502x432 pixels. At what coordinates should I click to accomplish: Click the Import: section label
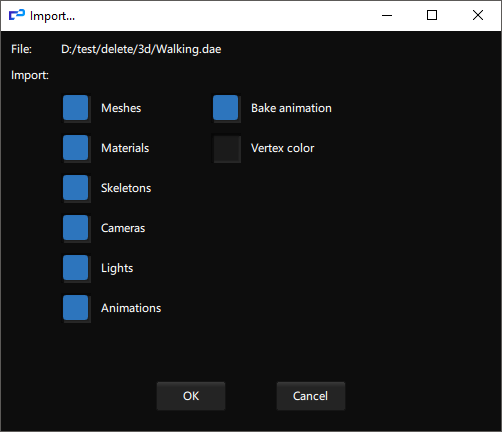(30, 75)
